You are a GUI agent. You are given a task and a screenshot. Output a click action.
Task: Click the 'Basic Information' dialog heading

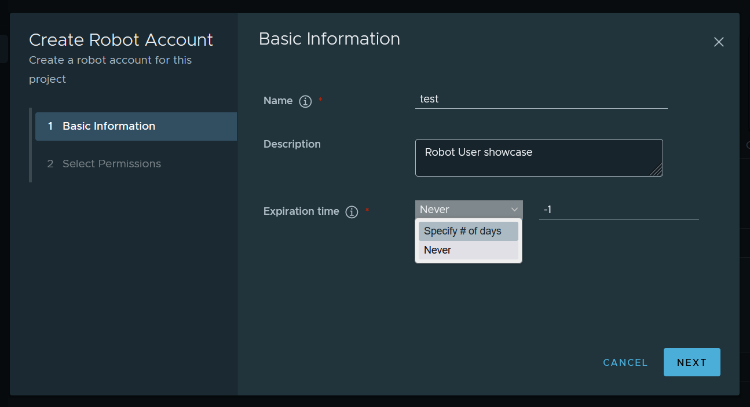point(329,39)
